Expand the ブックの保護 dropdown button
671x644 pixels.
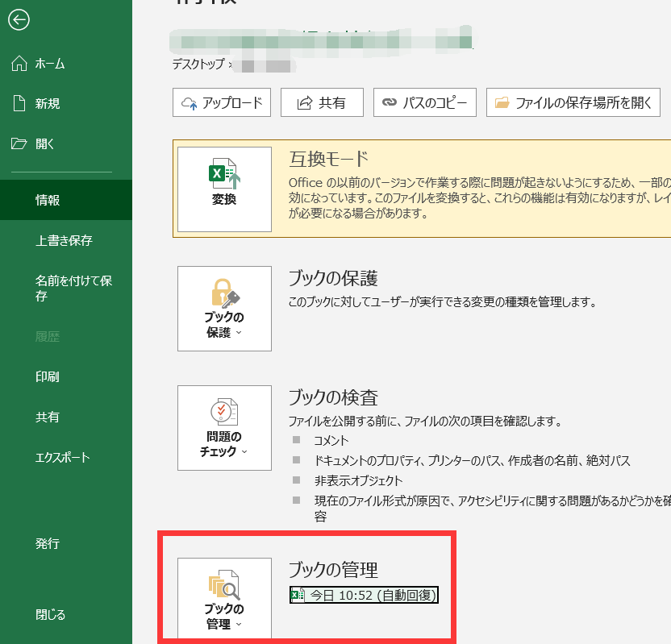224,309
